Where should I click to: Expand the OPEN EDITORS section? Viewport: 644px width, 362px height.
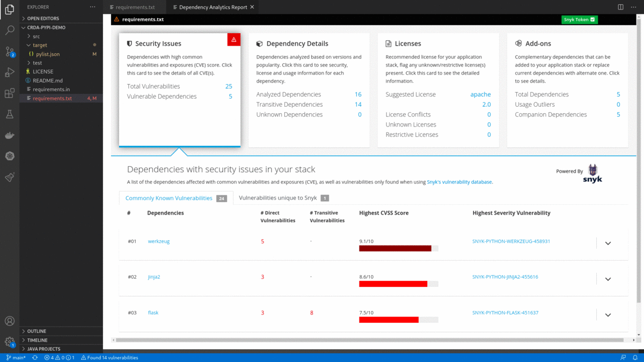(61, 18)
